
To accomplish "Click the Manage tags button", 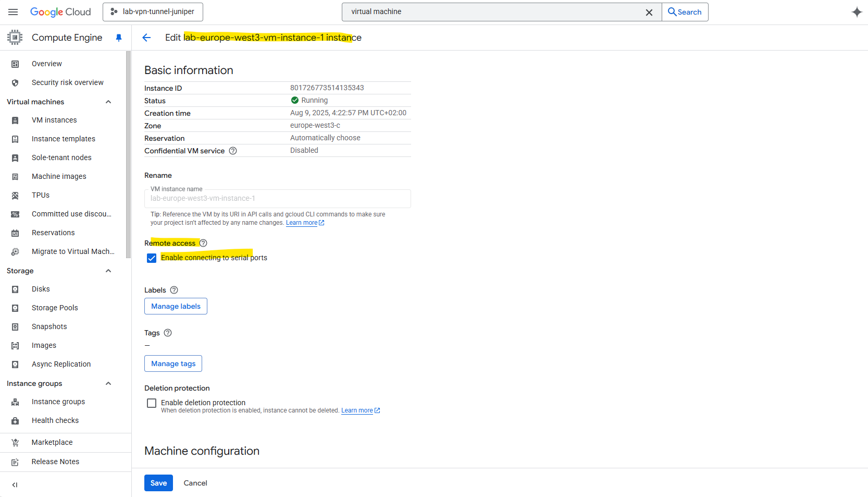I will pos(173,363).
